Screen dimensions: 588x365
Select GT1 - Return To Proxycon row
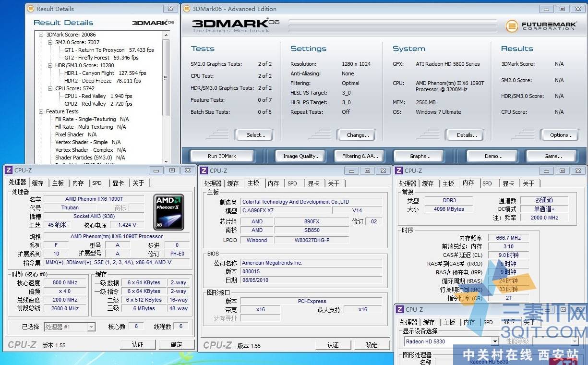tap(109, 50)
